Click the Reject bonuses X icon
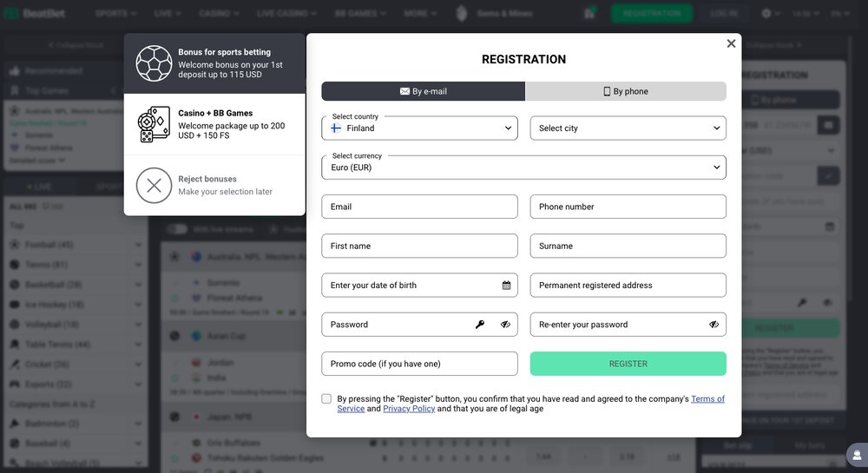 (x=154, y=186)
